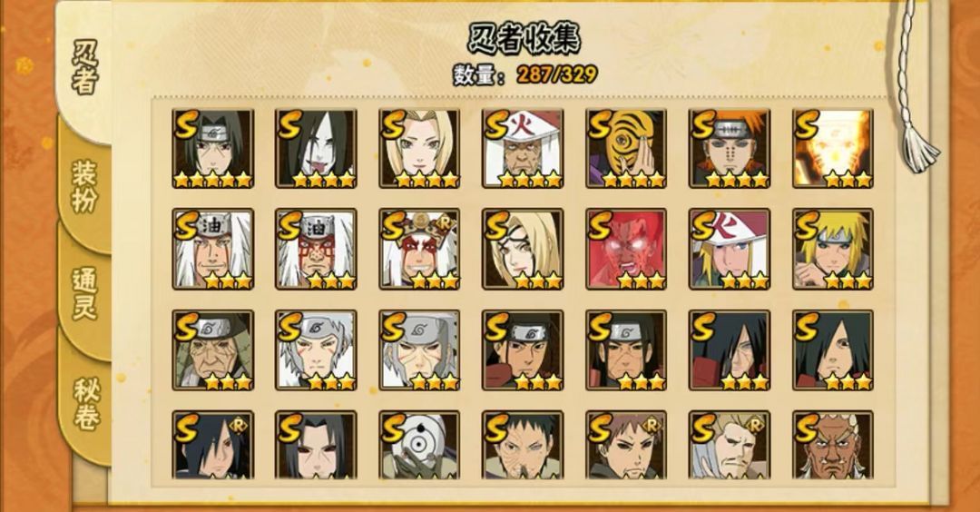Viewport: 980px width, 512px height.
Task: Choose the old wrinkled ninja in green hood
Action: pos(213,350)
